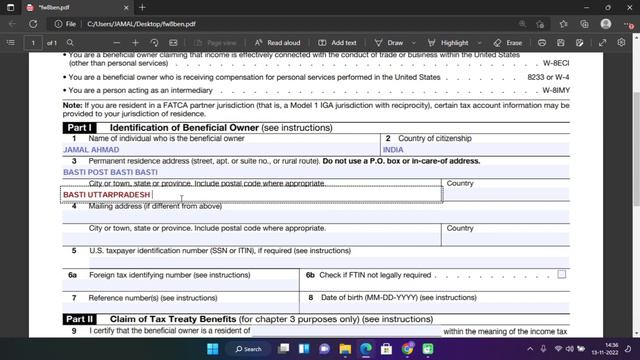Click the resident-of country field in line 9
Image resolution: width=640 pixels, height=360 pixels.
(346, 331)
